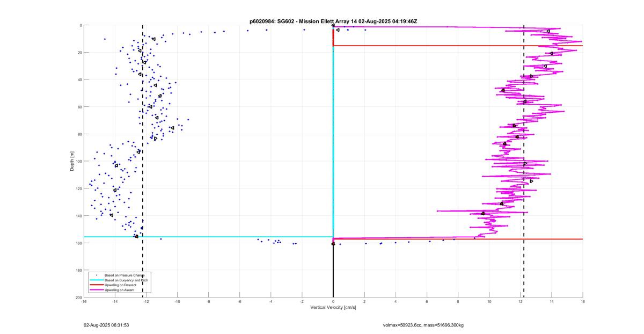Screen dimensions: 644x334
Task: Click the x-axis tick label '8'
Action: click(458, 301)
